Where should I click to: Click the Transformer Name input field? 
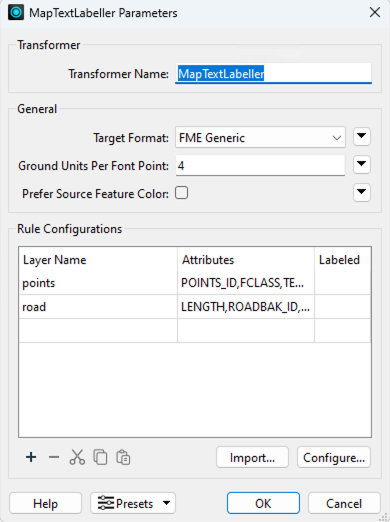(x=273, y=73)
